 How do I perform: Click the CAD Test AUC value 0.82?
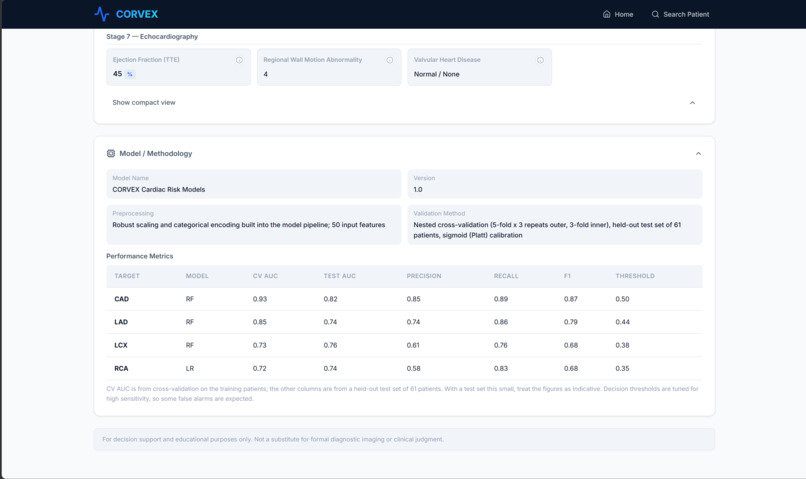(x=331, y=299)
